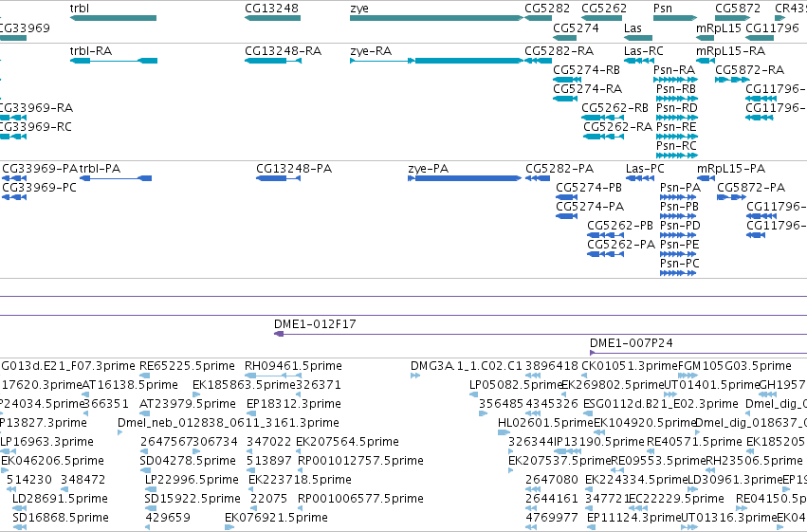Open the LP22996.5prime EST label
Image resolution: width=807 pixels, height=532 pixels.
(x=192, y=480)
